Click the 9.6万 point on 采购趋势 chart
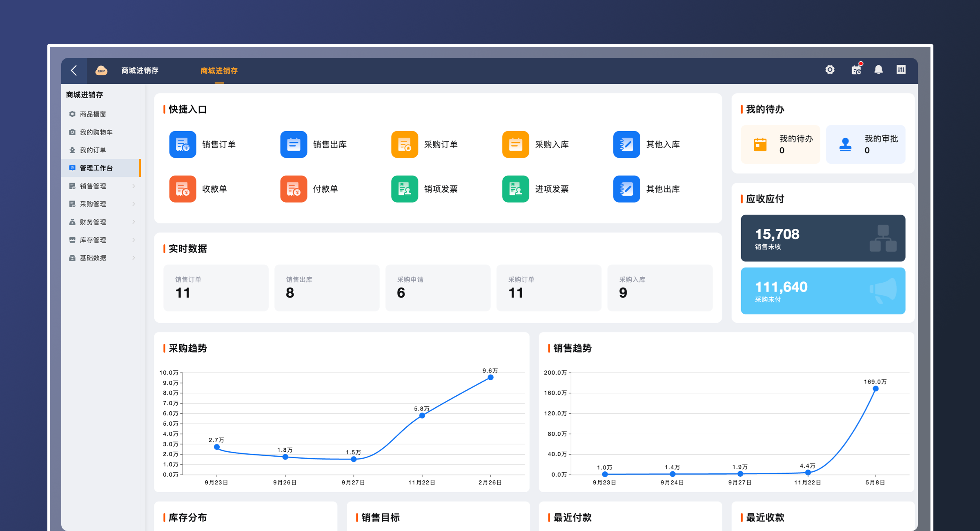980x531 pixels. [490, 377]
